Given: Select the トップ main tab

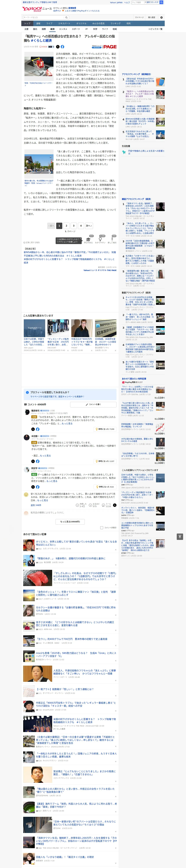Looking at the screenshot, I should click(x=27, y=24).
